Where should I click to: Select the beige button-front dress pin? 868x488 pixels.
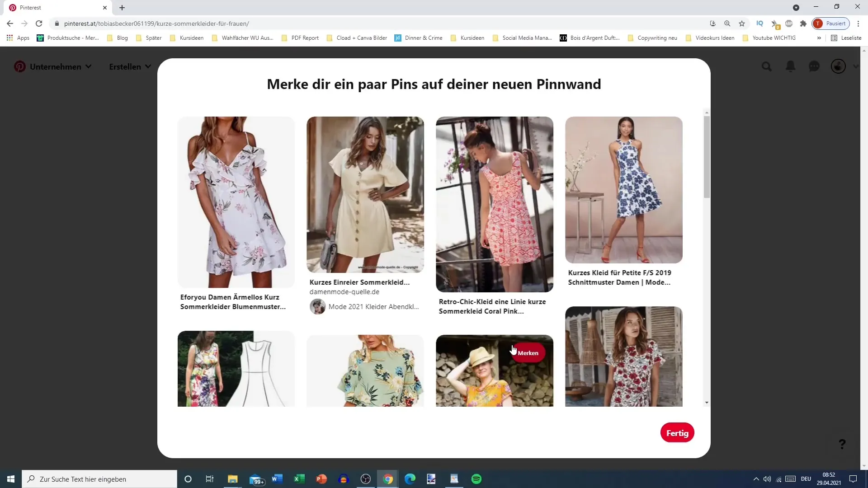pos(365,195)
